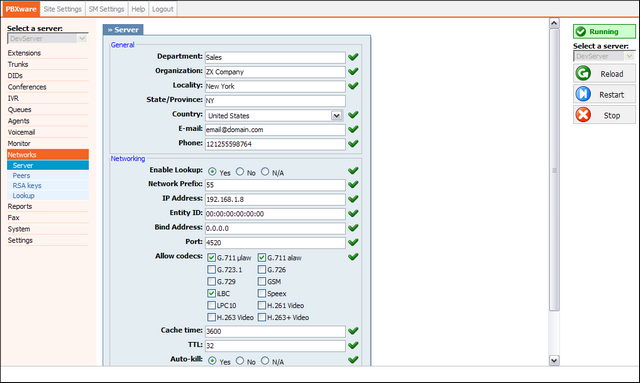The height and width of the screenshot is (383, 640).
Task: Open the Site Settings tab
Action: [x=62, y=9]
